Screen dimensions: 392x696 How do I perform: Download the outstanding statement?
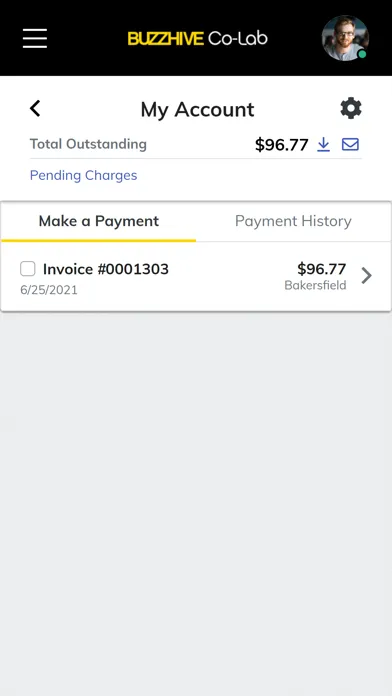[x=324, y=145]
